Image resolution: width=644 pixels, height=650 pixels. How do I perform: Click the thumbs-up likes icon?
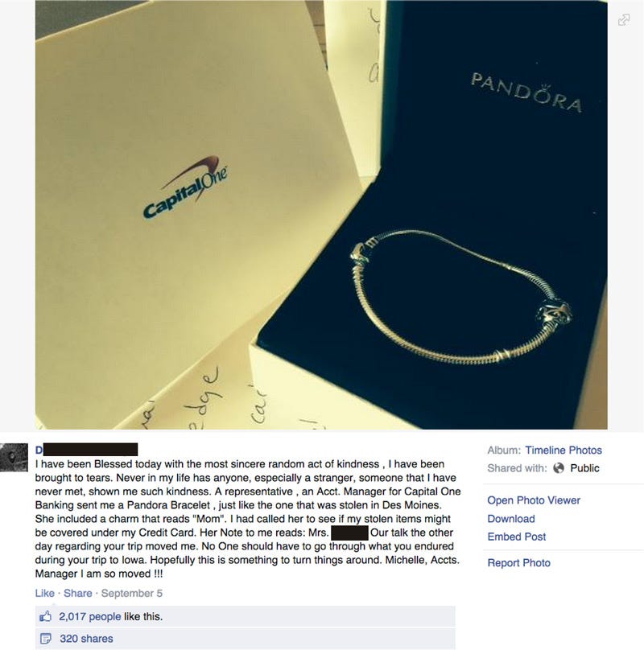pos(45,616)
